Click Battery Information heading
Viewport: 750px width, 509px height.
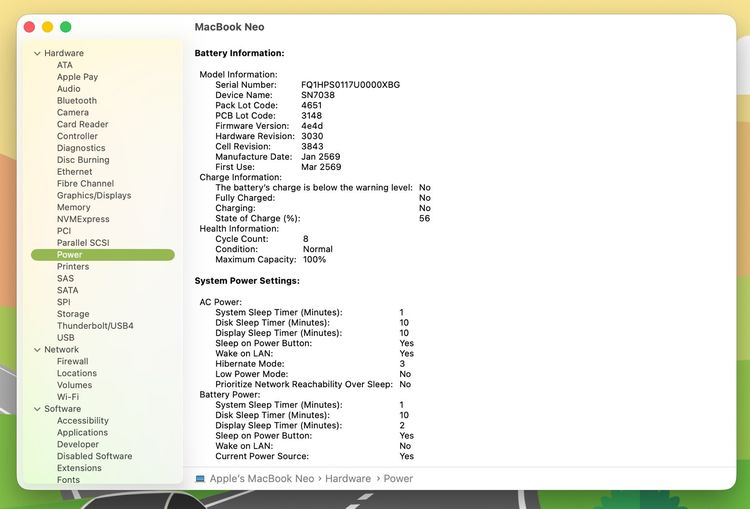239,53
